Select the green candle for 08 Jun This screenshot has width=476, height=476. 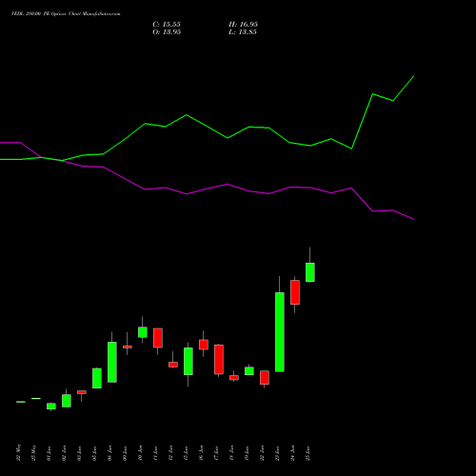coord(112,362)
